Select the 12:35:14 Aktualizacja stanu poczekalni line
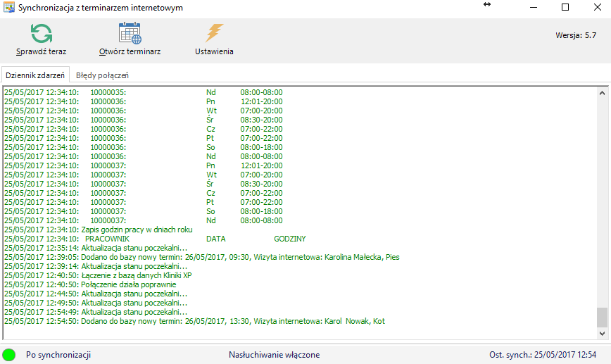 96,248
